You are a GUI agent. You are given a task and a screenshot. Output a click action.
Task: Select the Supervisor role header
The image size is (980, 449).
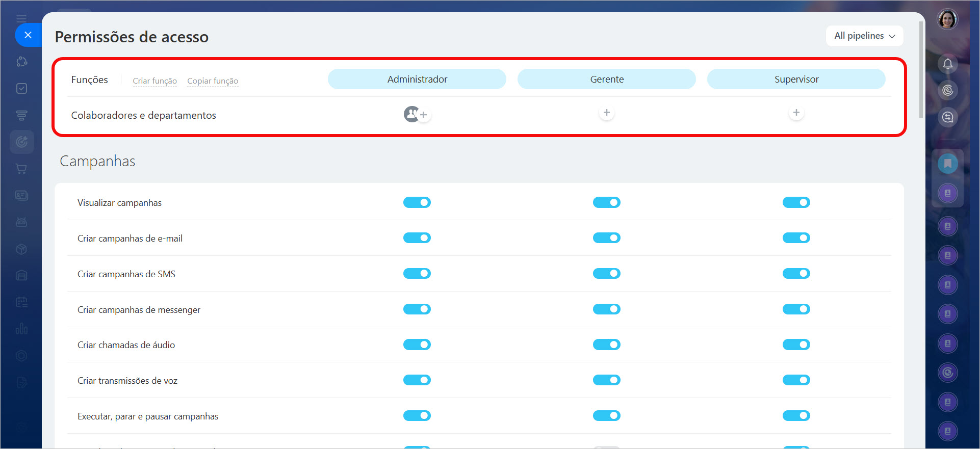(x=796, y=79)
